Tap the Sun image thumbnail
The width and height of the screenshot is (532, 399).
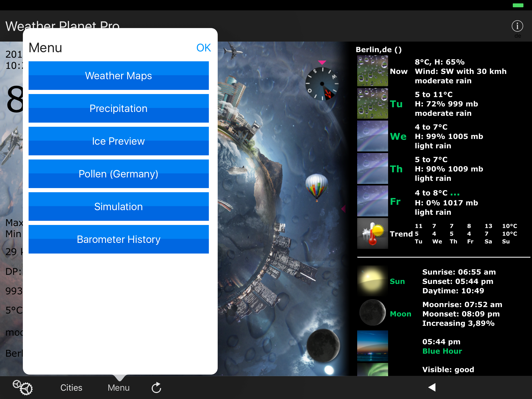coord(372,281)
